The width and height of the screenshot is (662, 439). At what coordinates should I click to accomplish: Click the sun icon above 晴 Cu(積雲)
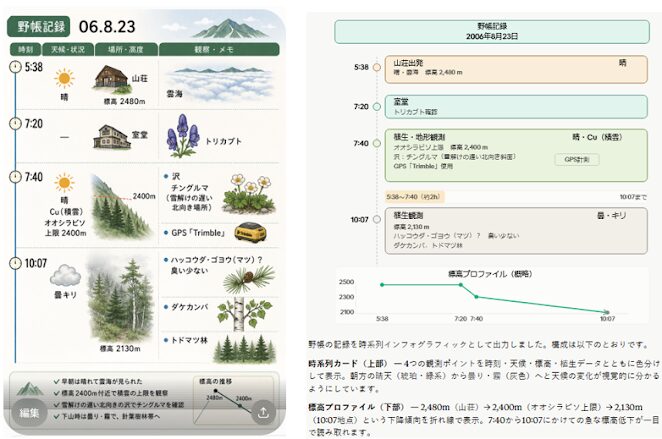pyautogui.click(x=64, y=183)
